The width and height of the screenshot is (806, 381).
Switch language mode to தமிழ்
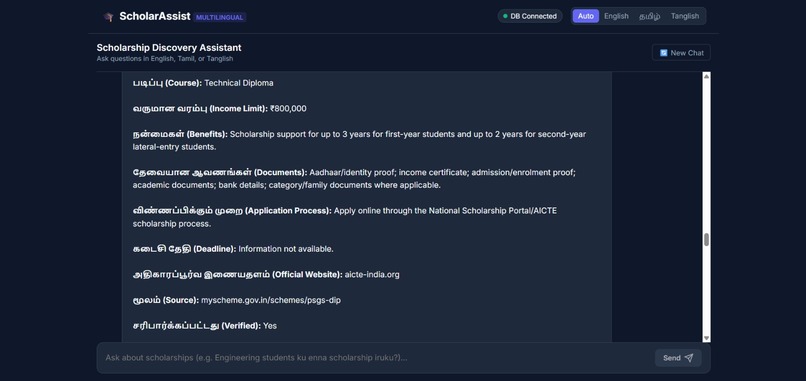tap(649, 16)
